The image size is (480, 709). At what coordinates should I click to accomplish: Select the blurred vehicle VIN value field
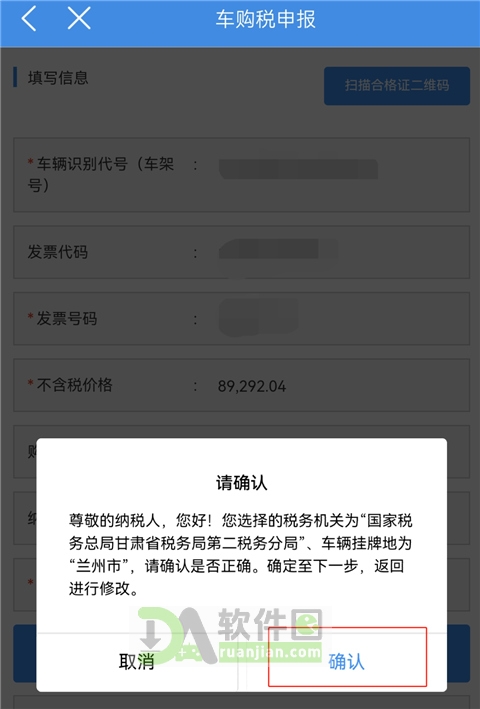[x=298, y=169]
